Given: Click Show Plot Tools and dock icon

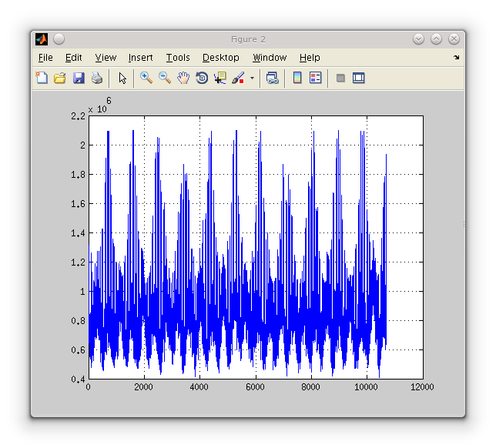Looking at the screenshot, I should point(358,78).
